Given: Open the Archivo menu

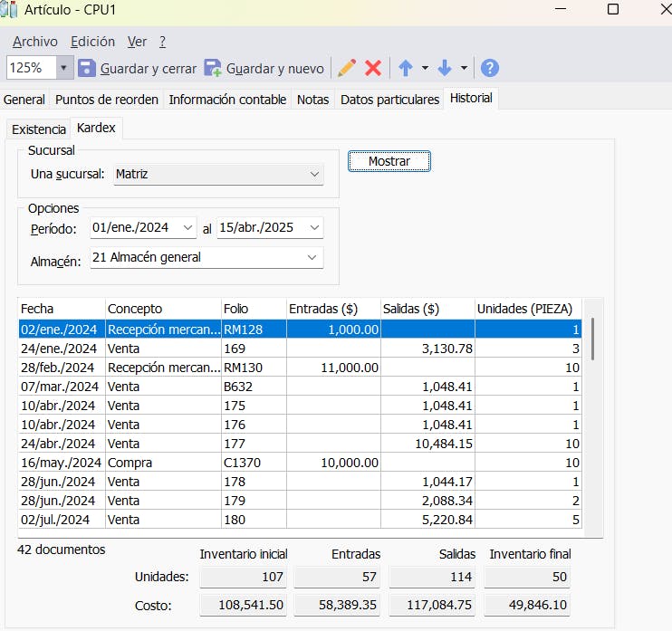Looking at the screenshot, I should click(x=35, y=42).
